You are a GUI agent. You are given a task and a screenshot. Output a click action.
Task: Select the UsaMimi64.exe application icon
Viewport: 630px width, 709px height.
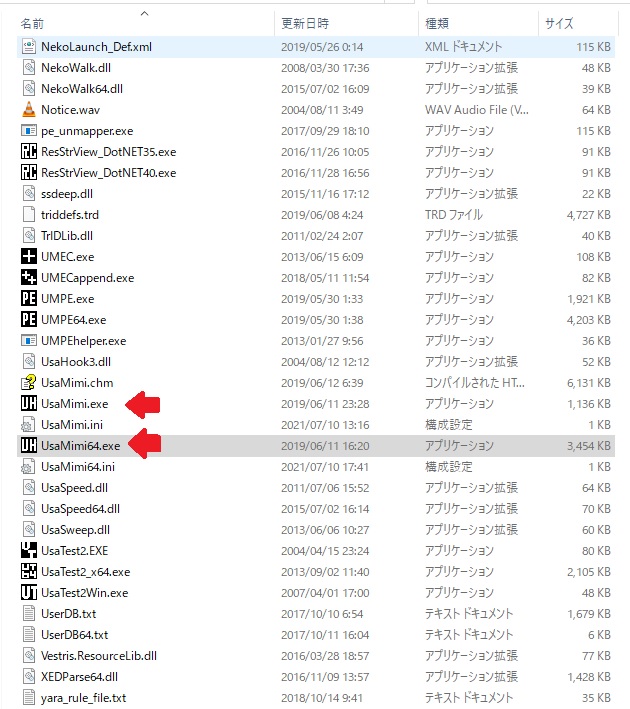tap(29, 446)
